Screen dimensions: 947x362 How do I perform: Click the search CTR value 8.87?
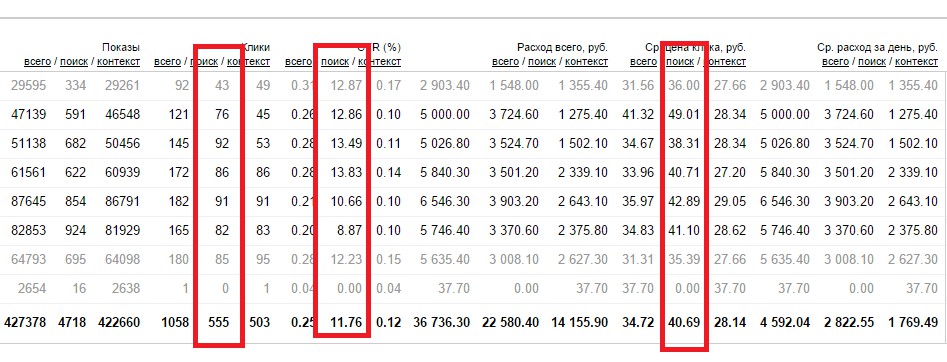coord(350,230)
